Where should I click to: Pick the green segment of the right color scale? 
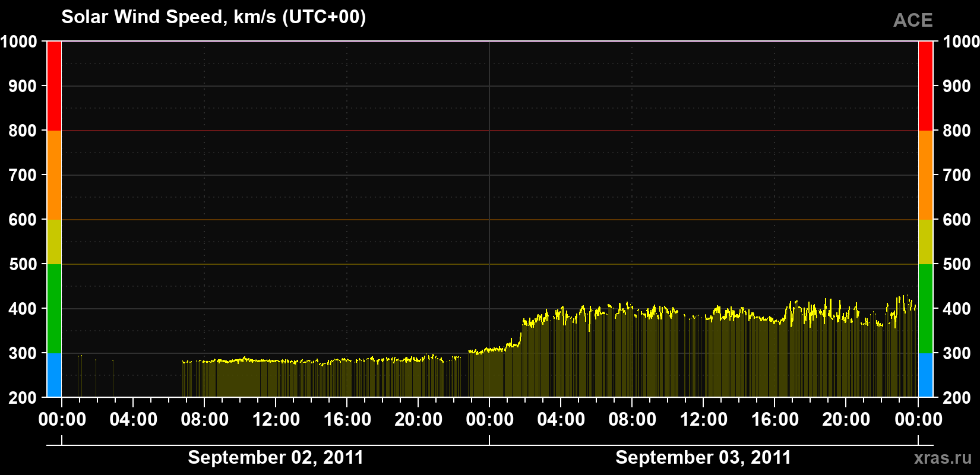pyautogui.click(x=926, y=309)
